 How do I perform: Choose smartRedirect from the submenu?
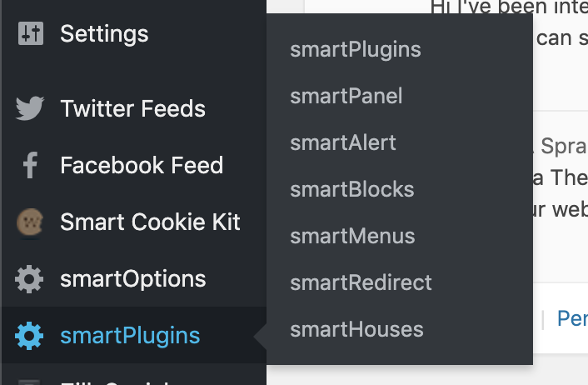coord(361,282)
